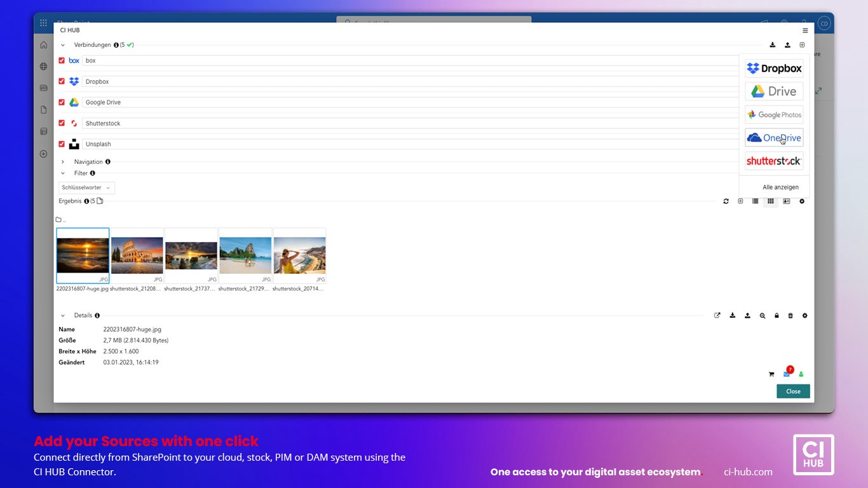Click the Ergebnis info icon

(86, 201)
